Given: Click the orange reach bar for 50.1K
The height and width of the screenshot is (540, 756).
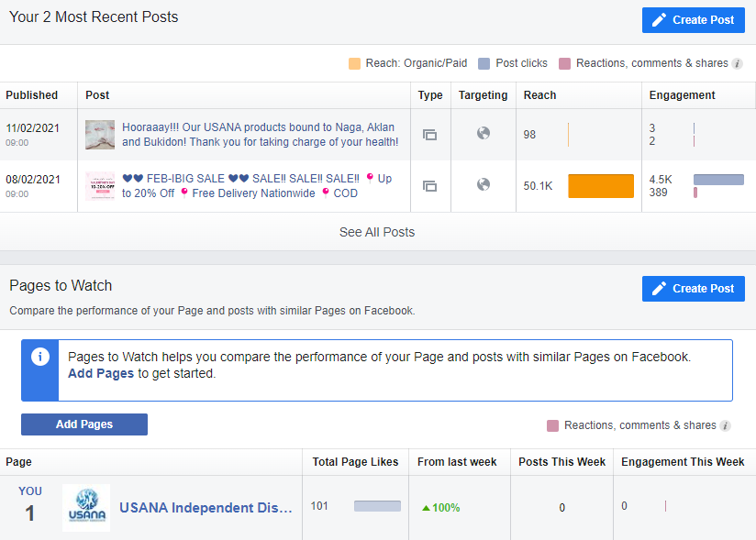Looking at the screenshot, I should click(601, 186).
